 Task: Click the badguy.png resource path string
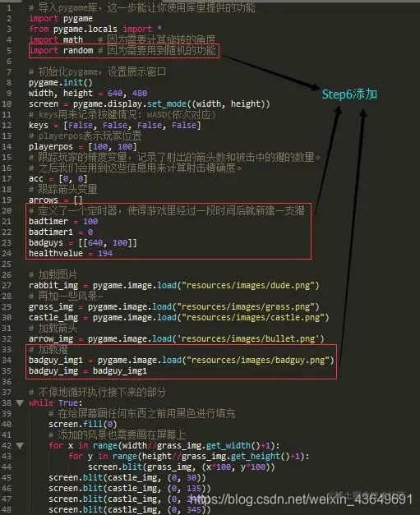pyautogui.click(x=258, y=361)
